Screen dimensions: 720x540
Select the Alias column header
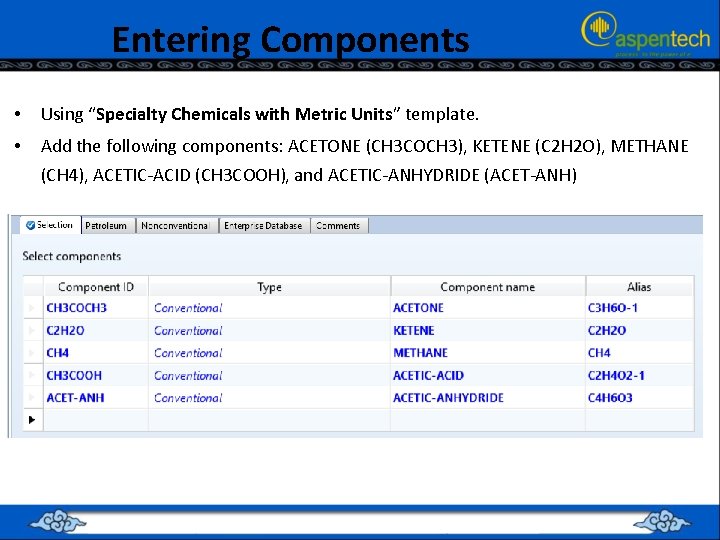click(x=639, y=287)
